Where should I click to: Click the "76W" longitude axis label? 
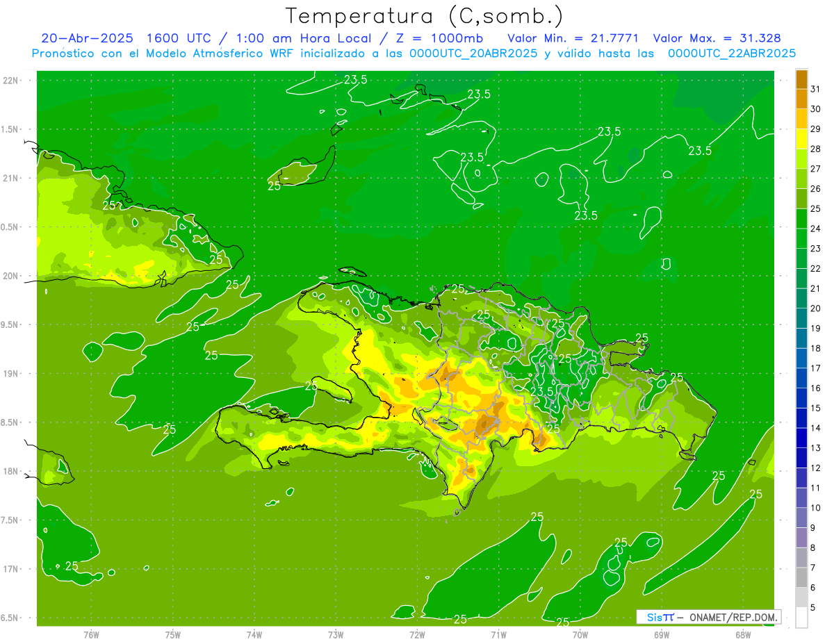tap(91, 634)
